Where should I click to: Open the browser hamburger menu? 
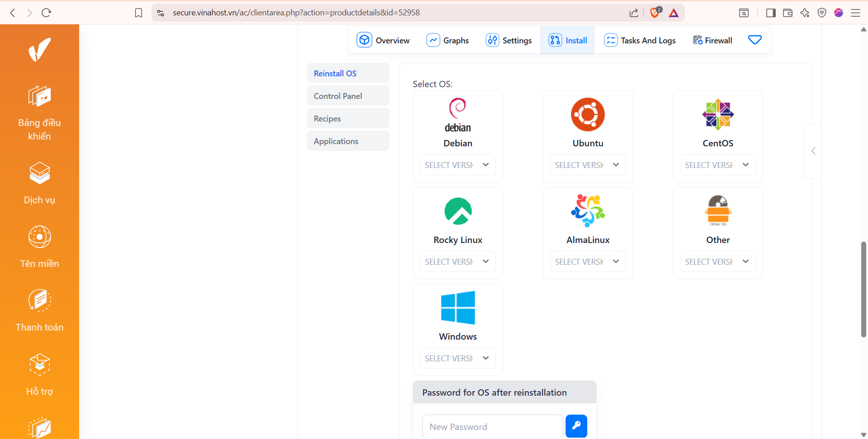point(855,13)
